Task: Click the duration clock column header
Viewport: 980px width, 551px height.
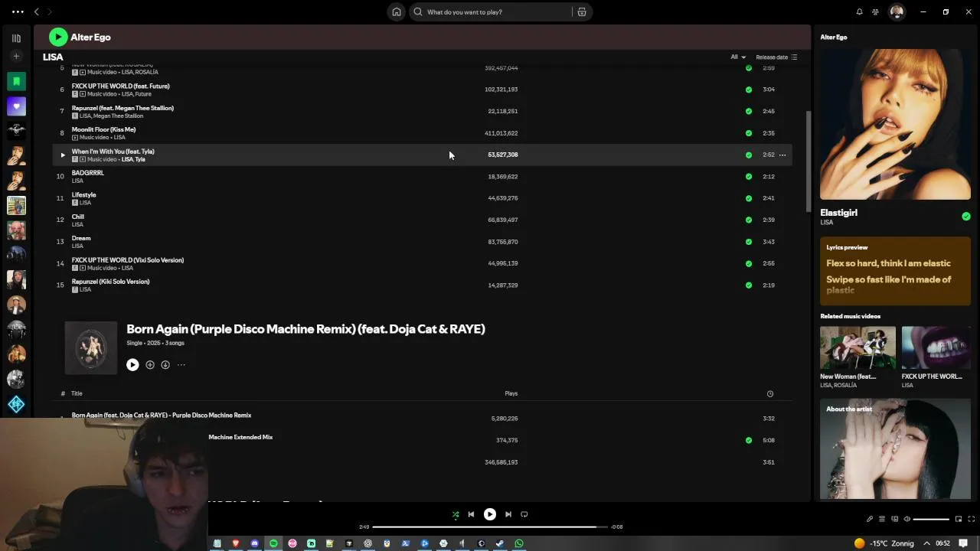Action: [x=770, y=393]
